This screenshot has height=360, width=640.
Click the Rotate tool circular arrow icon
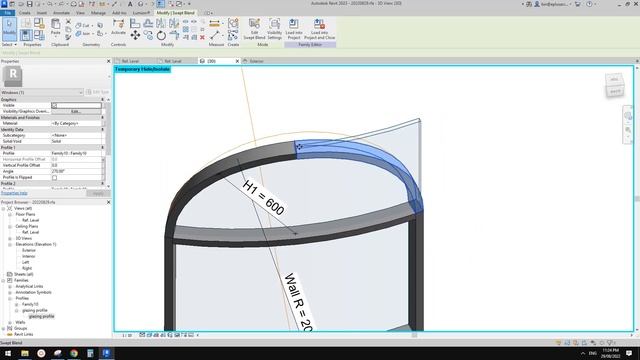pos(161,35)
